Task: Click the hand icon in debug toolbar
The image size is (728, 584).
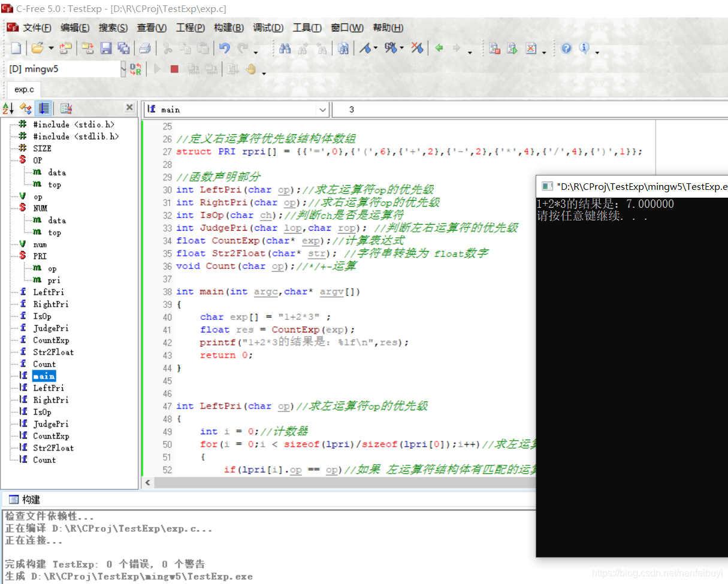Action: coord(250,69)
